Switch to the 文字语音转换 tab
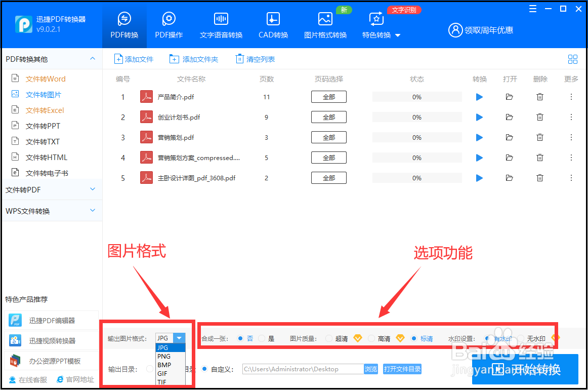The height and width of the screenshot is (390, 588). 221,26
